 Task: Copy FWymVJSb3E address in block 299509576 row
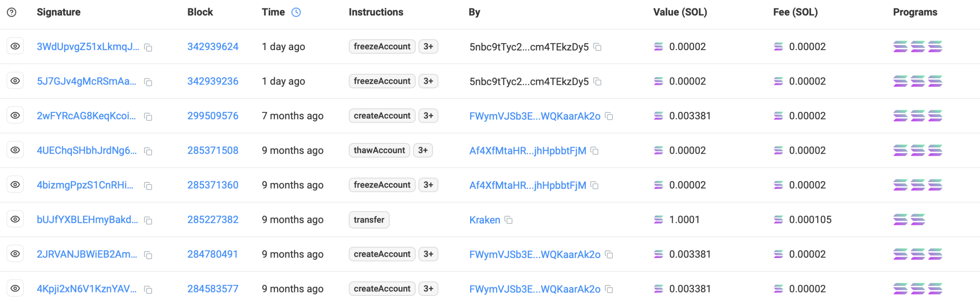(609, 116)
